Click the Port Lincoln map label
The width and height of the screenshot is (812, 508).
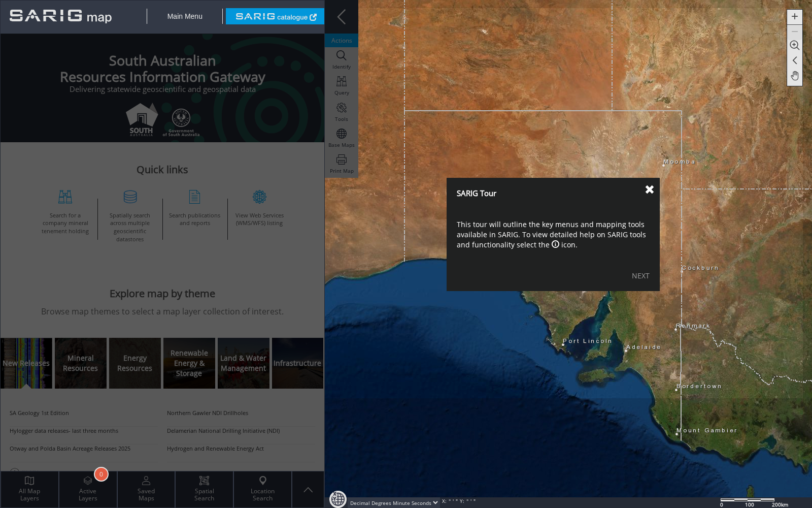point(587,341)
